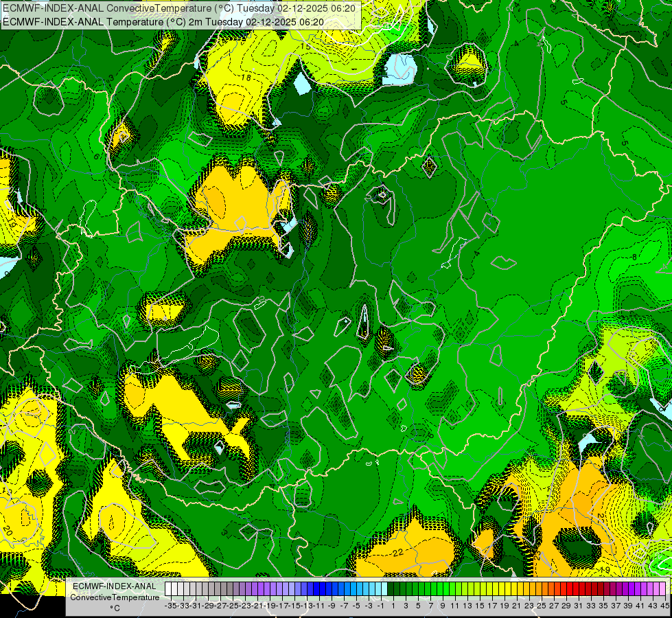
Task: Select the orange legend swatch above 25
Action: pos(538,589)
